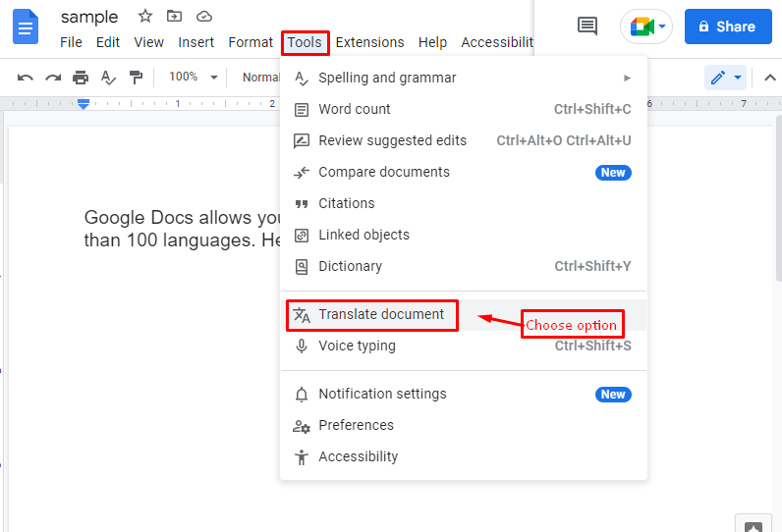Select Word count menu item
Viewport: 782px width, 532px height.
pyautogui.click(x=464, y=109)
